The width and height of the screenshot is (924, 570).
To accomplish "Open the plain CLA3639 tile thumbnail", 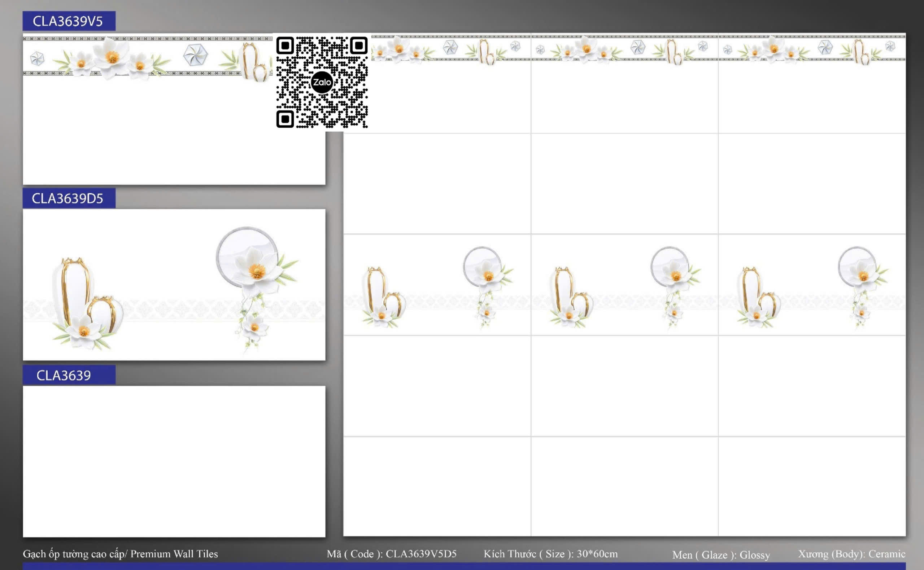I will (x=174, y=461).
